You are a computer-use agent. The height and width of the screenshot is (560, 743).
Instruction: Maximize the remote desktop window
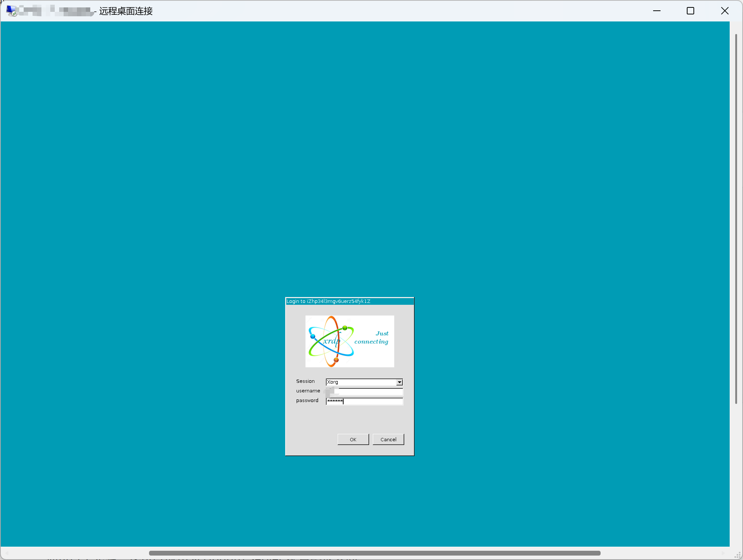point(690,11)
